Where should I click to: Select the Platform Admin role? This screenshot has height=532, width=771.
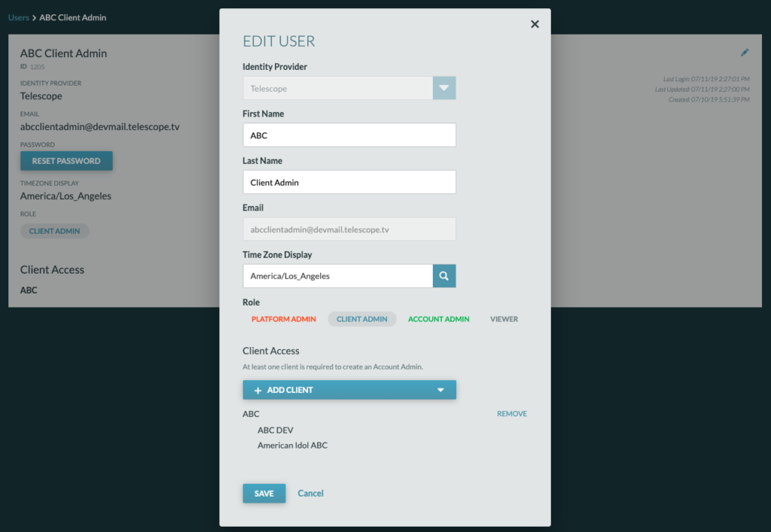284,319
